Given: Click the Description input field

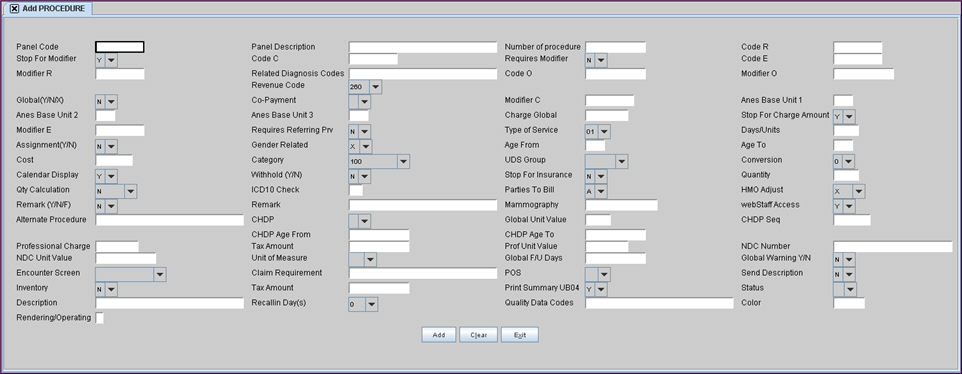Looking at the screenshot, I should click(x=170, y=303).
